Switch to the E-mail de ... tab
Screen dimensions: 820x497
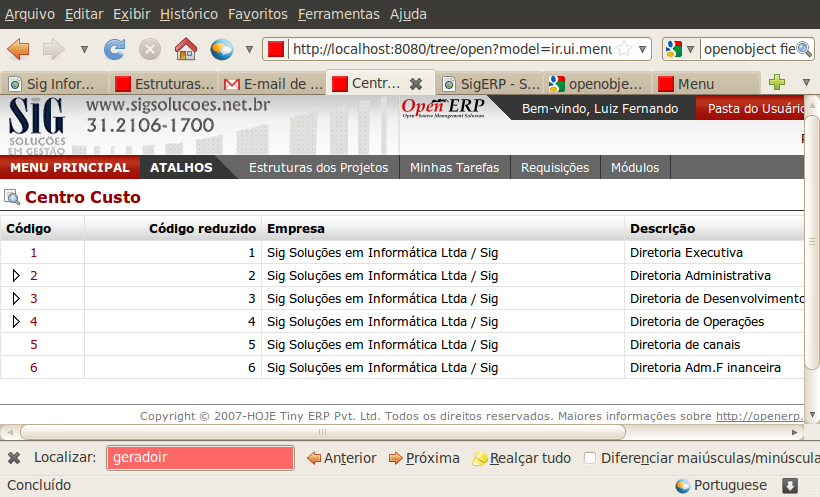click(272, 84)
